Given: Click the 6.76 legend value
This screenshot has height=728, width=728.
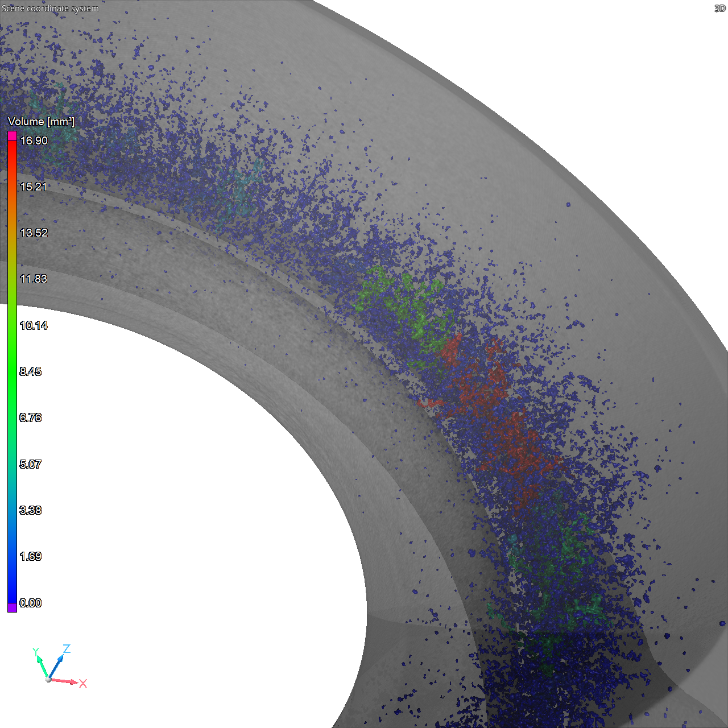Looking at the screenshot, I should pos(31,417).
